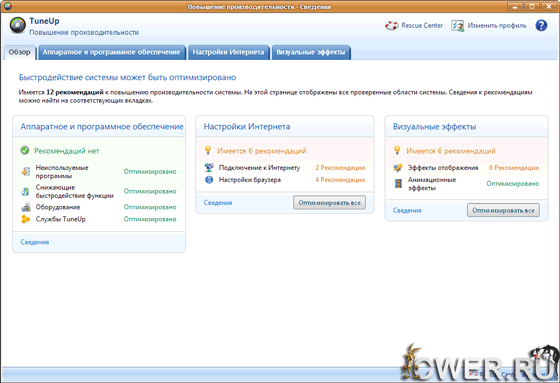
Task: Open Сведения link in Настройки Интернета panel
Action: (x=218, y=203)
